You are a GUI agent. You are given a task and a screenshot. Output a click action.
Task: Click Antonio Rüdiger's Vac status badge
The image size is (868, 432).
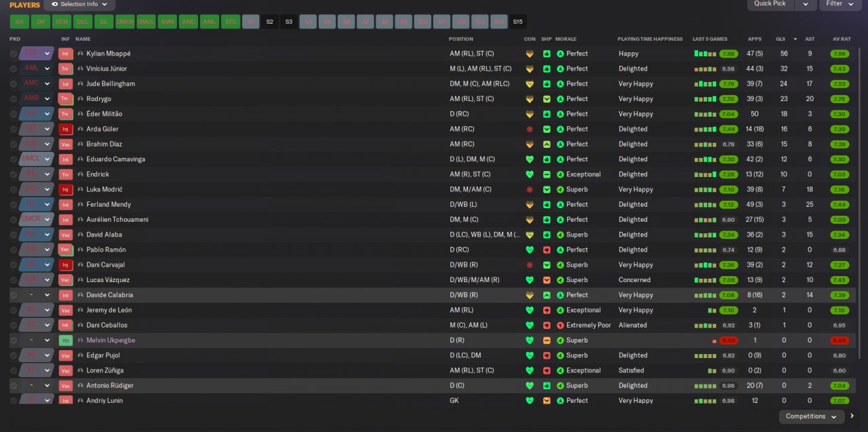pos(65,385)
